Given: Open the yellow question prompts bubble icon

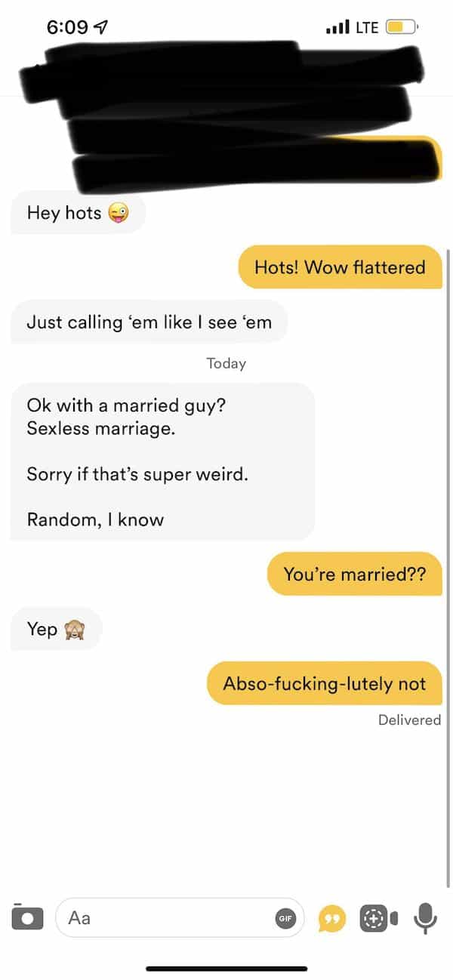Looking at the screenshot, I should 331,918.
